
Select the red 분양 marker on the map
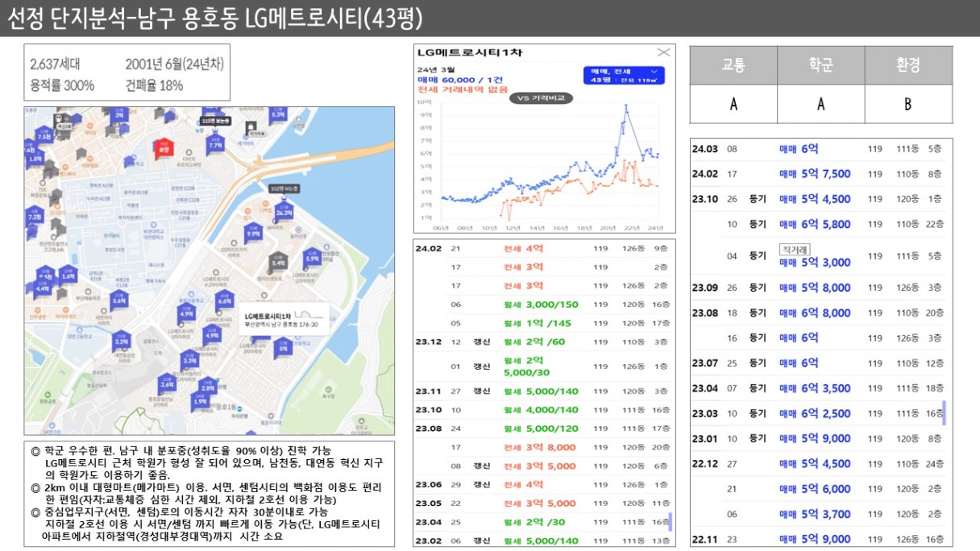[x=164, y=148]
